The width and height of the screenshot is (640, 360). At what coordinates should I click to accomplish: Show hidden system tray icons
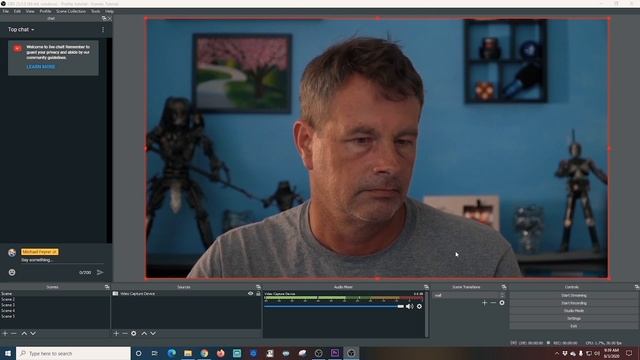557,353
